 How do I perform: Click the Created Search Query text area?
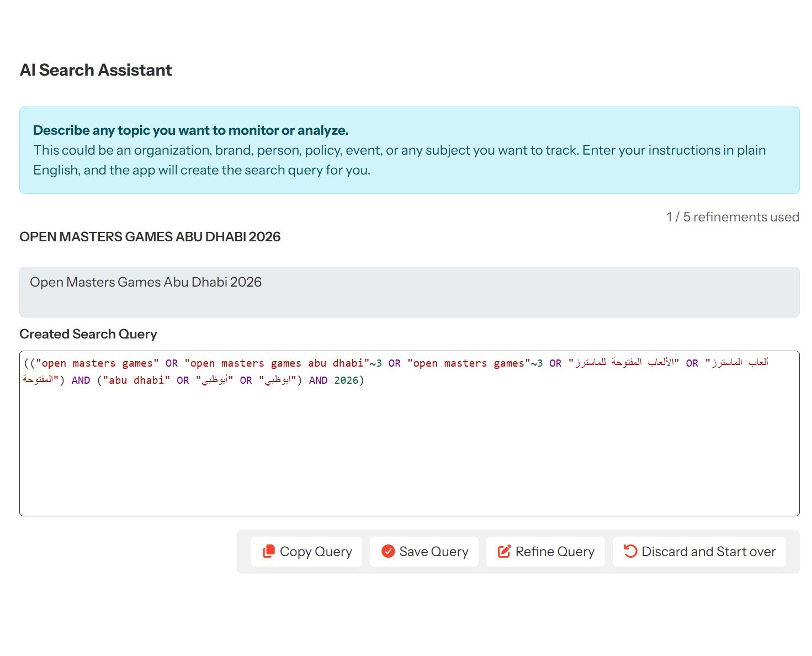click(x=410, y=433)
